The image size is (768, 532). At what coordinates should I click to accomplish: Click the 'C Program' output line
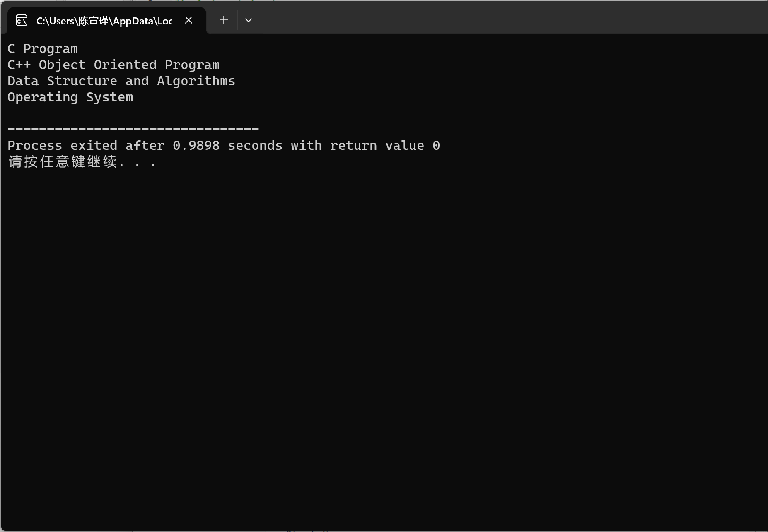point(43,49)
